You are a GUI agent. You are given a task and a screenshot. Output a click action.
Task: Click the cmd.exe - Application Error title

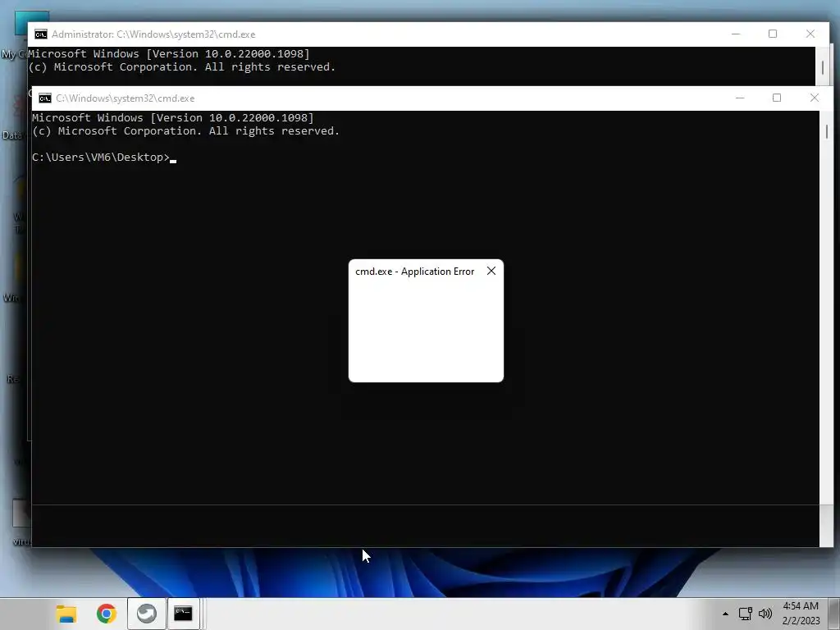coord(414,272)
